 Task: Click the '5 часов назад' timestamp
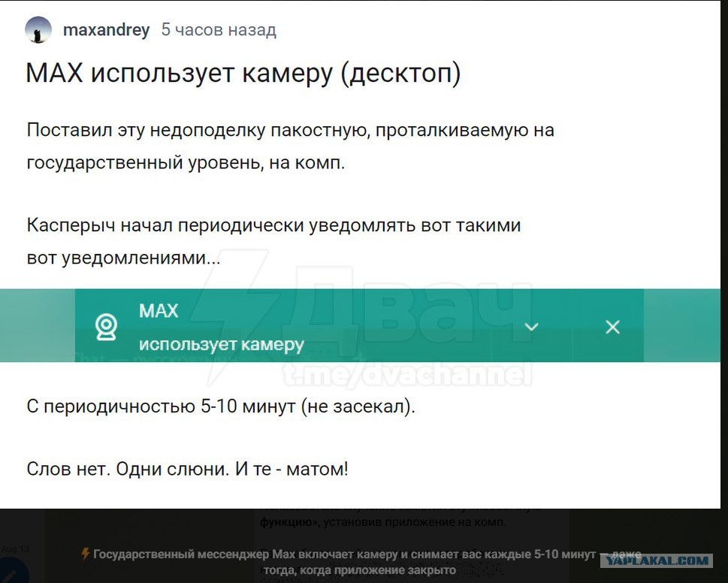coord(219,30)
